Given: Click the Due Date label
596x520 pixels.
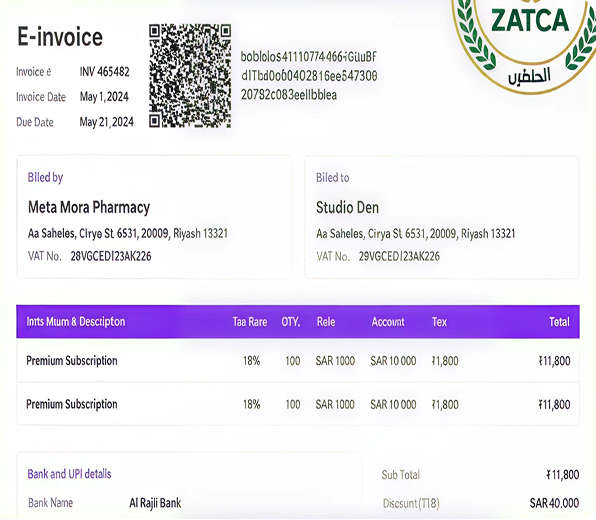Looking at the screenshot, I should [35, 122].
